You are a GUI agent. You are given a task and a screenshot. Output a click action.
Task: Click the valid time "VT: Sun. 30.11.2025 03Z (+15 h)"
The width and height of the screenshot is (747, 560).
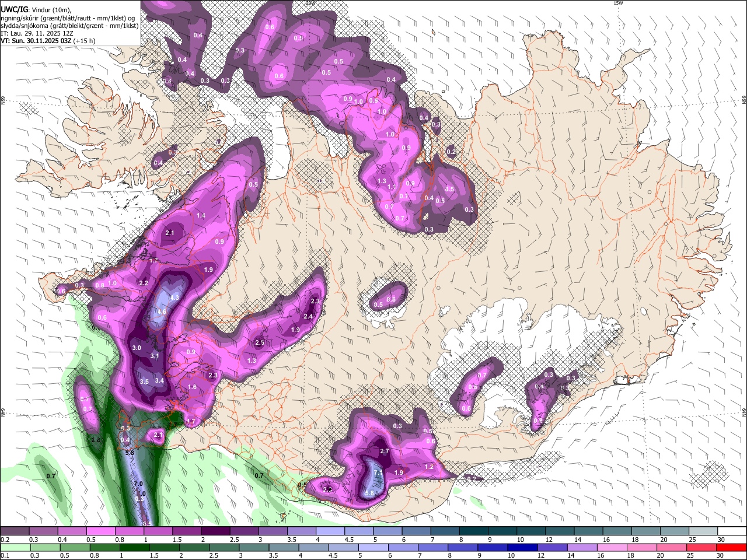tap(48, 41)
